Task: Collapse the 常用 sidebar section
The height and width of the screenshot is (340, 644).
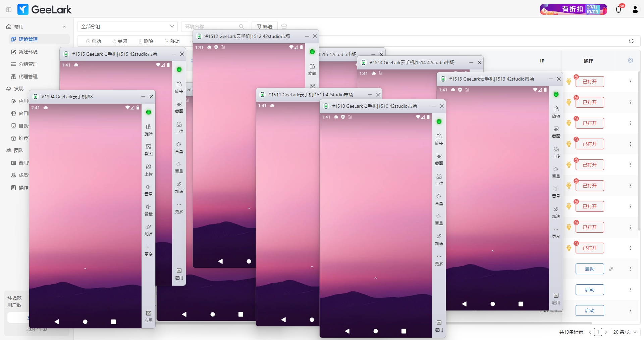Action: (64, 27)
